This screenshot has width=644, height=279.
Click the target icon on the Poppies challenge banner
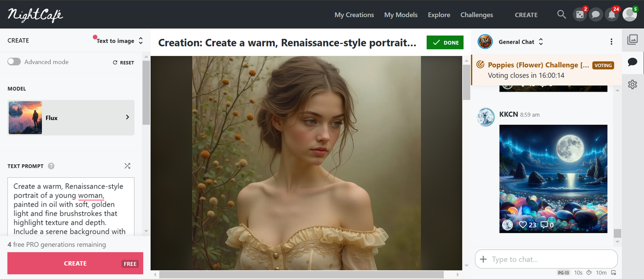point(480,65)
